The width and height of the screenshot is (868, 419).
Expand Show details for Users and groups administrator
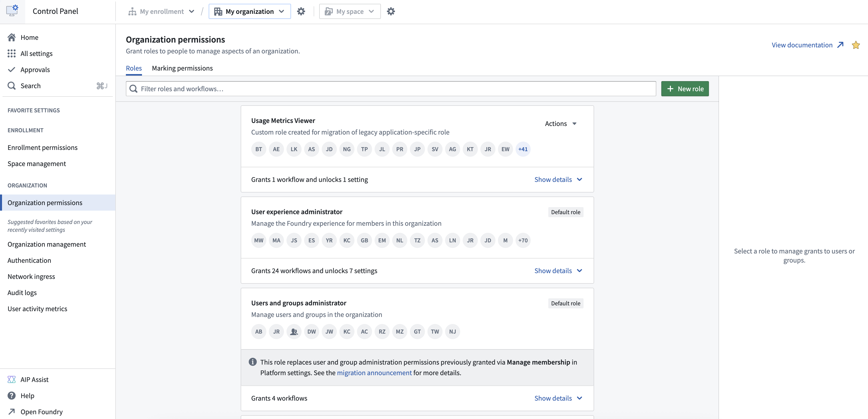click(558, 398)
